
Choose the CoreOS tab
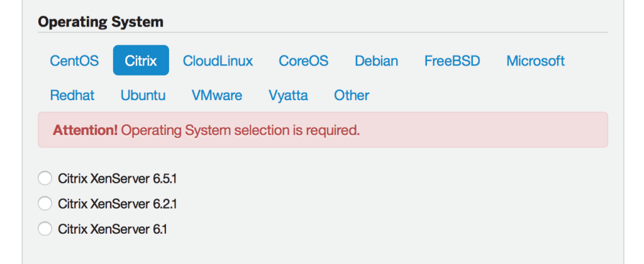pos(304,61)
